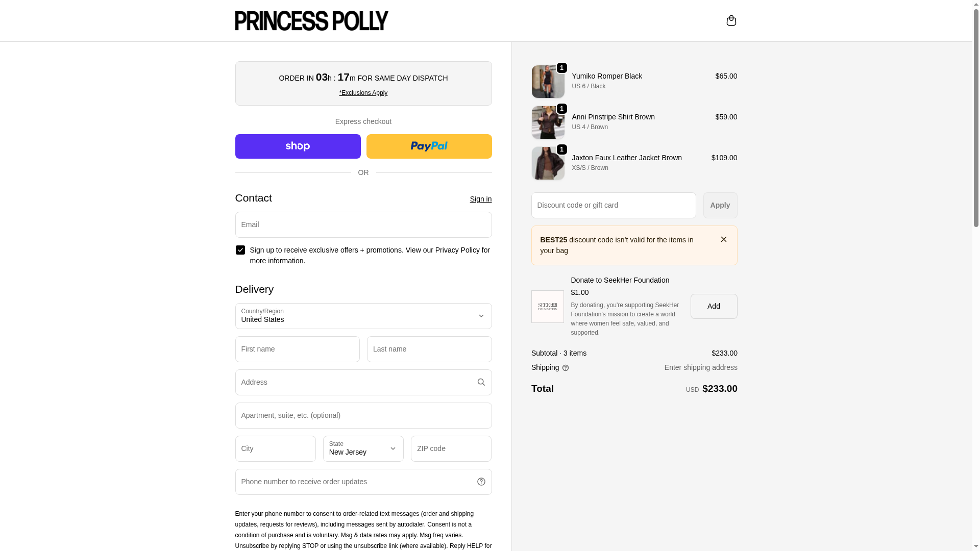Click the Yumiko Romper Black thumbnail
This screenshot has width=980, height=551.
pos(548,82)
